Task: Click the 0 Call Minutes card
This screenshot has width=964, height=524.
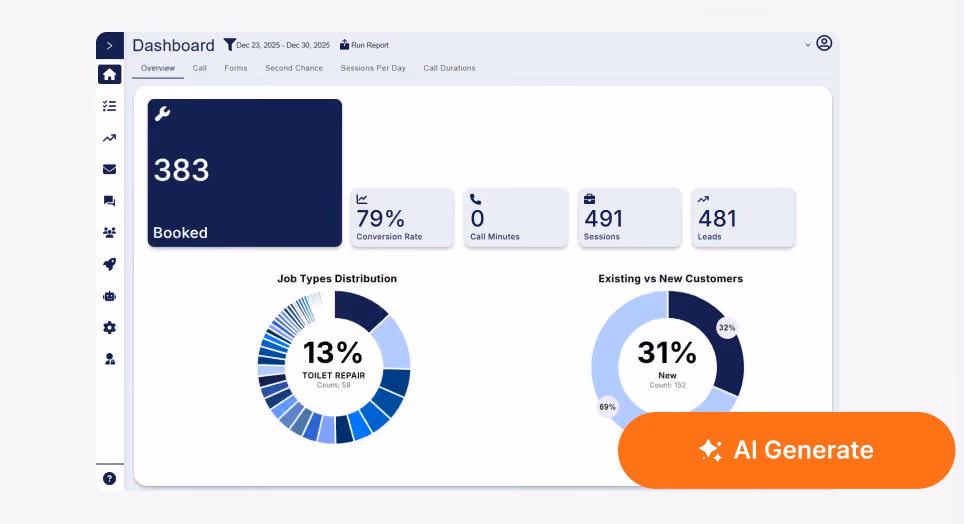Action: pos(516,218)
